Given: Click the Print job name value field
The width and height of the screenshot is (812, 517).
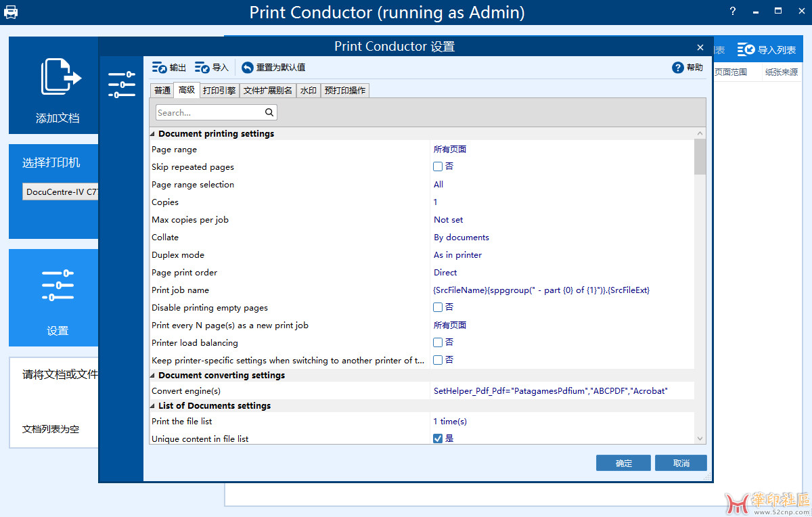Looking at the screenshot, I should (541, 290).
